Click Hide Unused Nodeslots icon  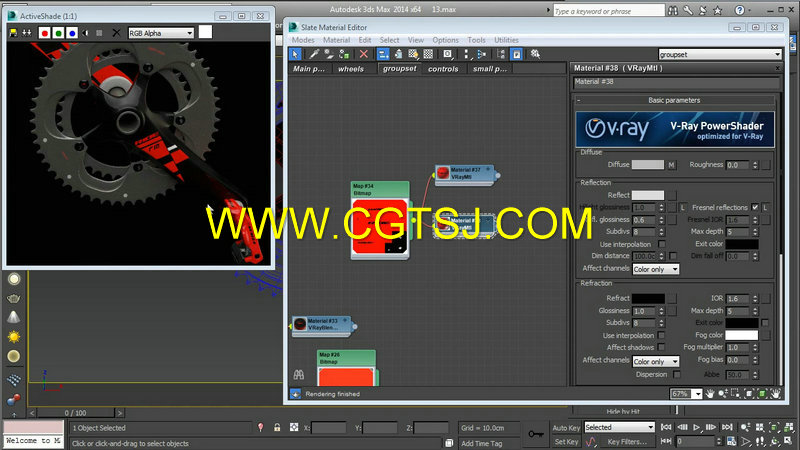click(x=398, y=54)
